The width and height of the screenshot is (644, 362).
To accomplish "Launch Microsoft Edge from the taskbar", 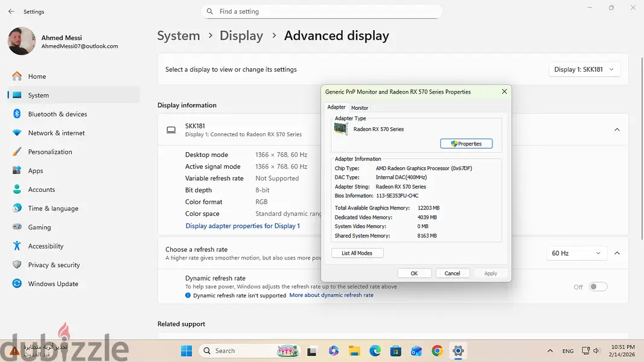I will pos(375,351).
